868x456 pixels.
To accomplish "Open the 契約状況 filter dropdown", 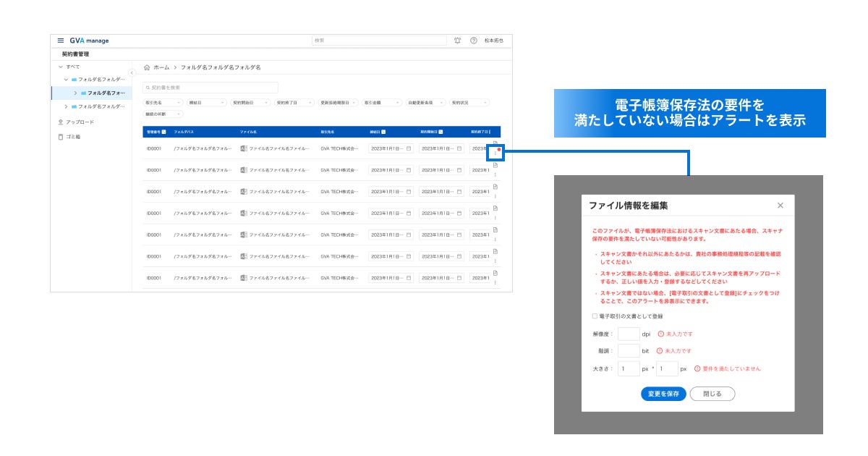I will pyautogui.click(x=469, y=103).
